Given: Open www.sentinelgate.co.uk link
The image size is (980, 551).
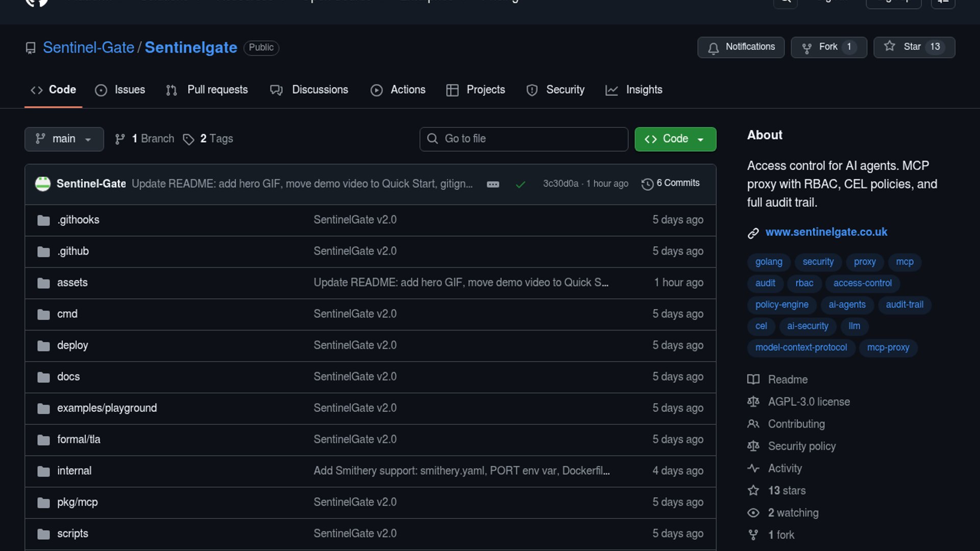Looking at the screenshot, I should [826, 232].
